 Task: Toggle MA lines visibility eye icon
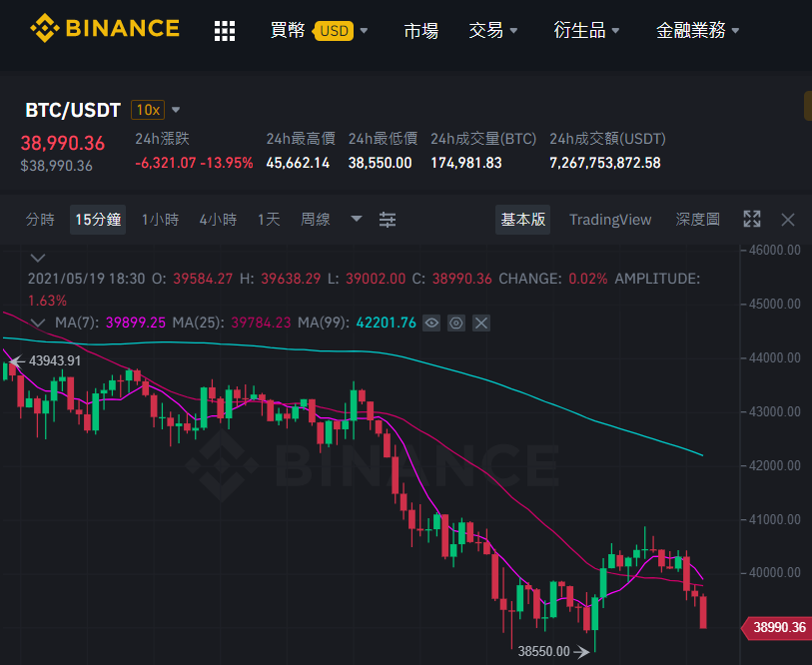[x=431, y=324]
